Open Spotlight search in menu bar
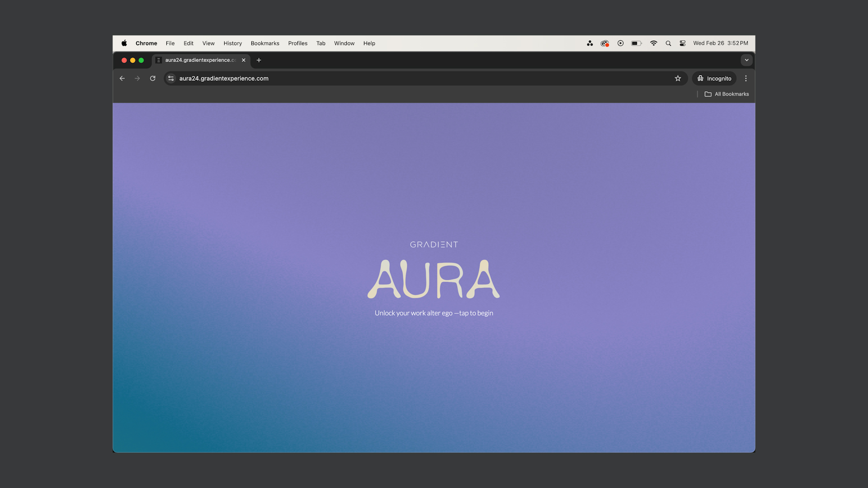Screen dimensions: 868x488 coord(668,43)
